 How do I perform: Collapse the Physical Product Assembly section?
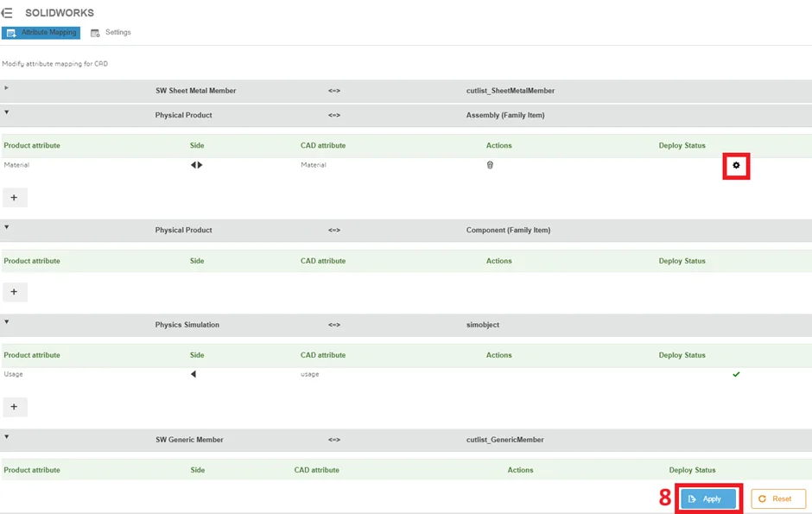coord(7,112)
